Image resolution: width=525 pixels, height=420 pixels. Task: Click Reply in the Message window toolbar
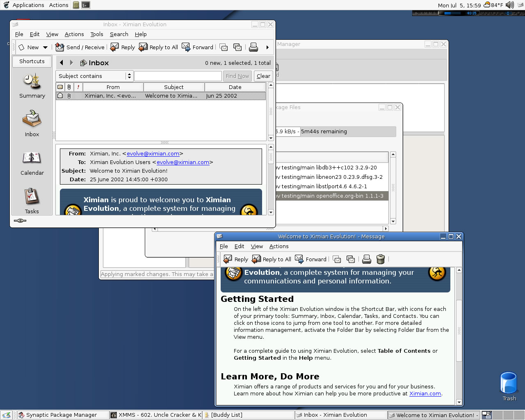point(236,259)
